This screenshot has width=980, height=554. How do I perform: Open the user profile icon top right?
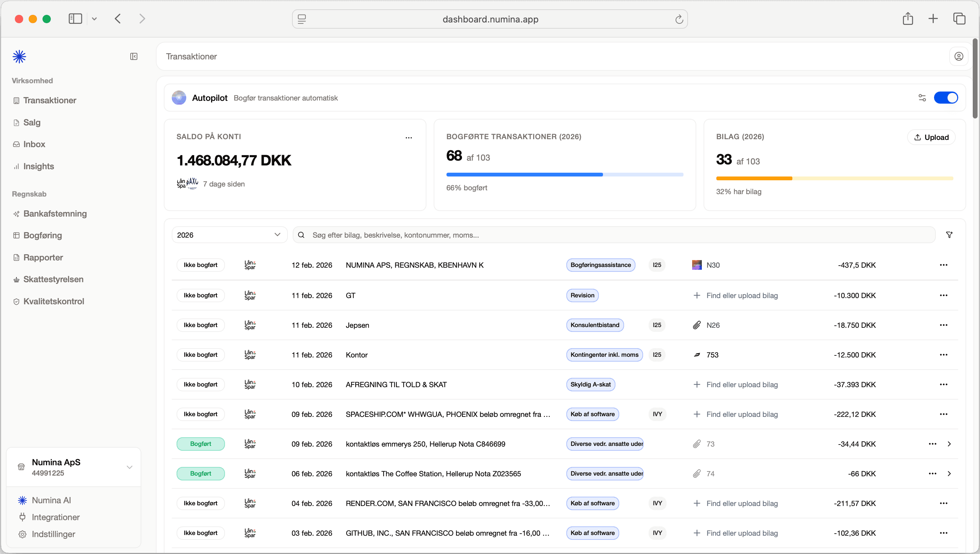point(959,56)
